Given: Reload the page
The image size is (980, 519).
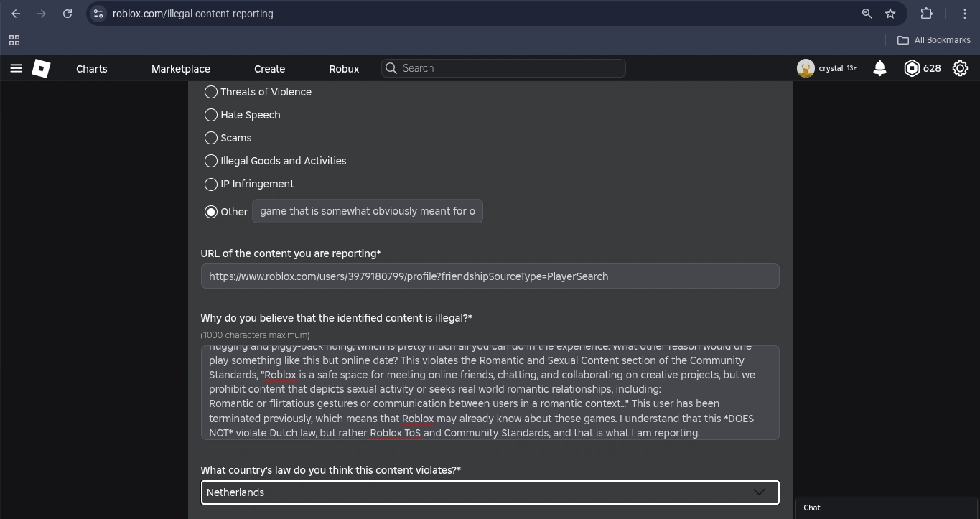Looking at the screenshot, I should [67, 14].
